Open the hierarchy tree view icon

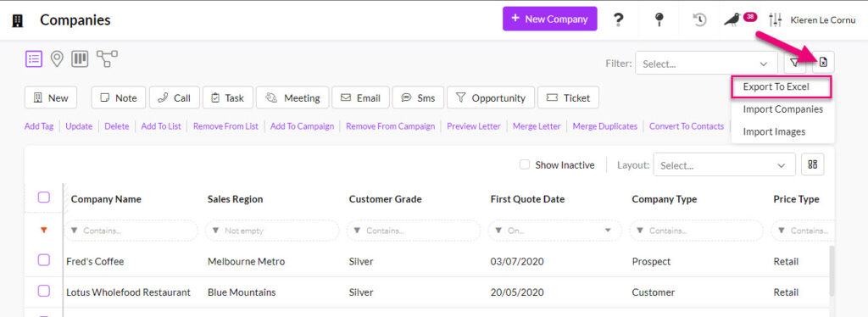coord(107,58)
